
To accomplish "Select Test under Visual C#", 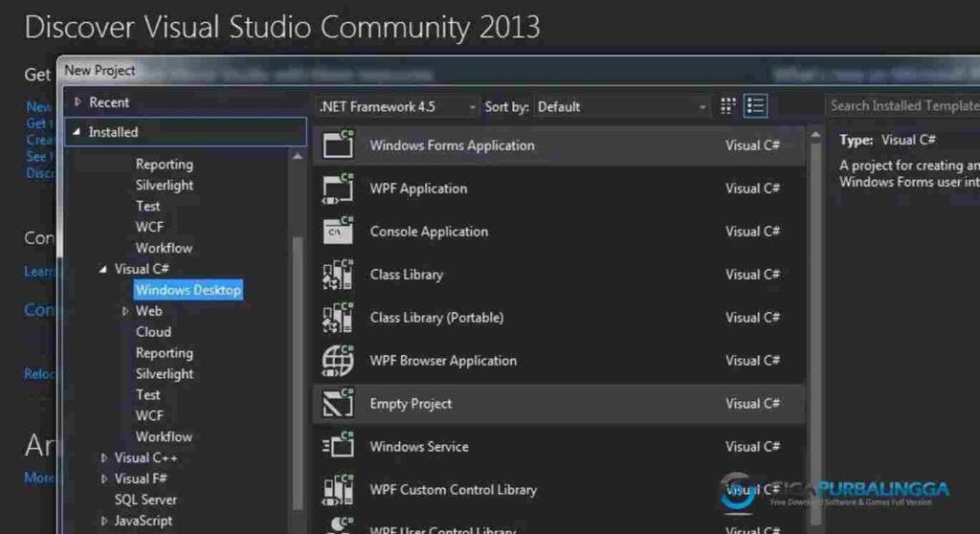I will pos(147,394).
